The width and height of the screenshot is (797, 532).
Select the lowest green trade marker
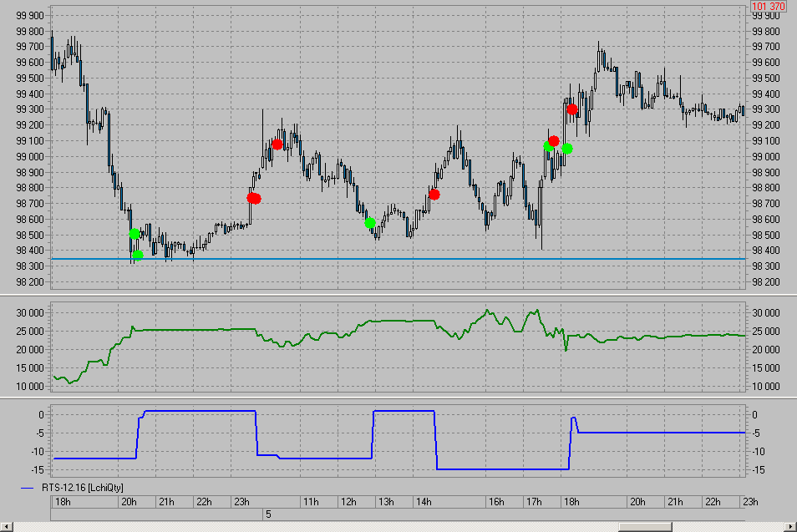pos(138,255)
